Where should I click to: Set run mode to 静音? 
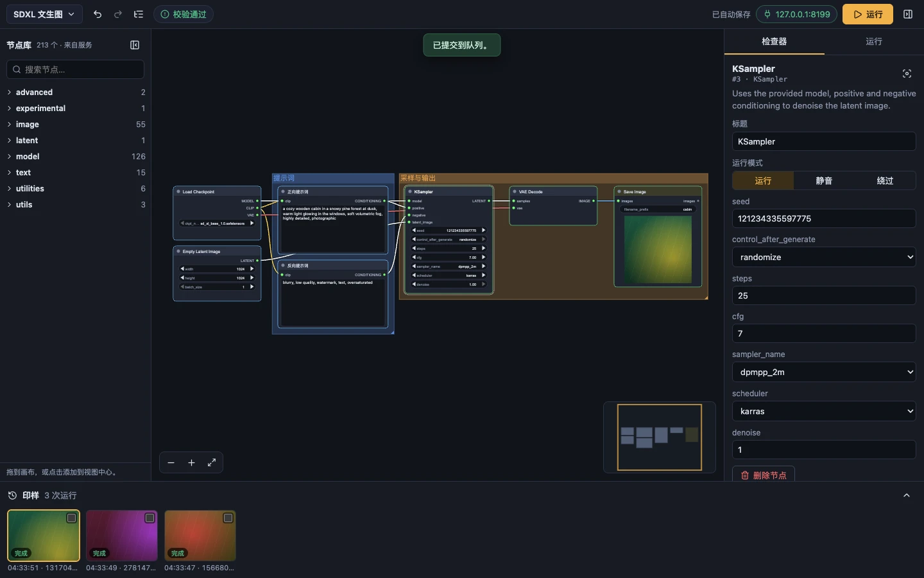coord(824,180)
